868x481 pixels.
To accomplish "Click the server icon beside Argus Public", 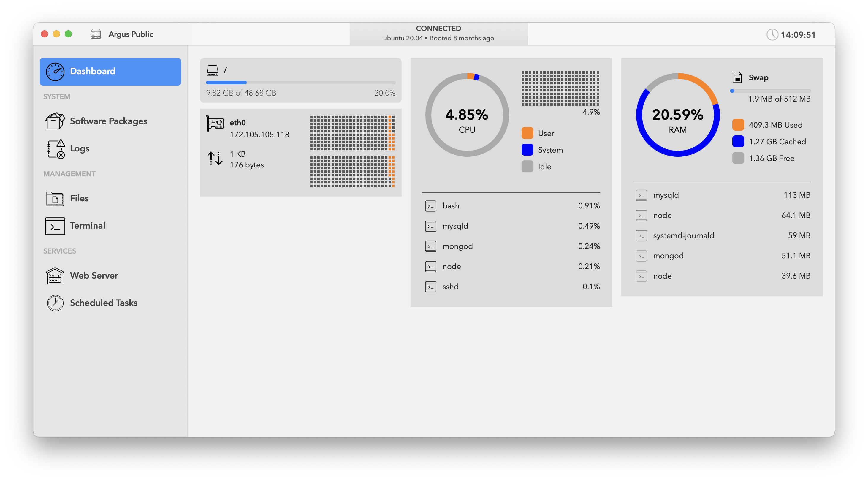I will point(96,34).
